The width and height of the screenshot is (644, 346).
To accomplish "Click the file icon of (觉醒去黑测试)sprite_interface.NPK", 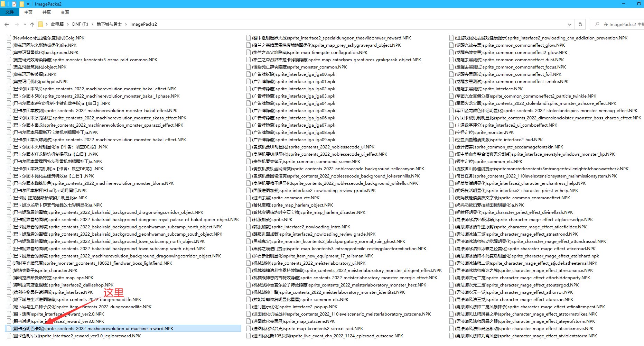I will pos(451,89).
